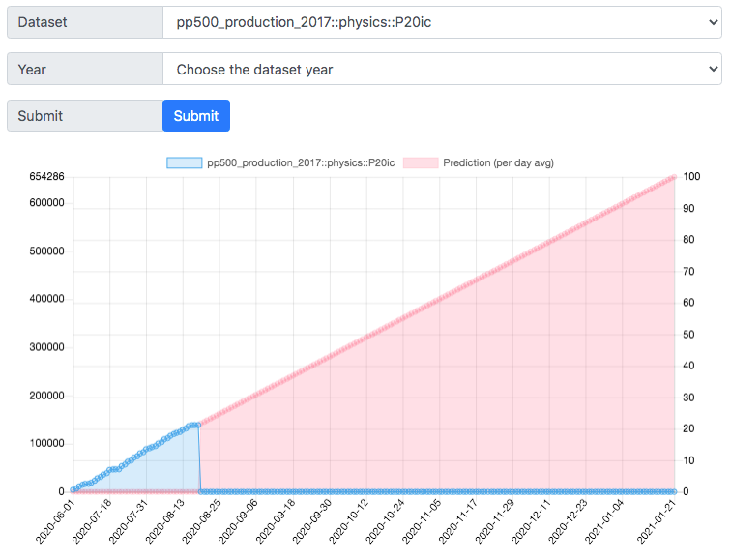
Task: Click x-axis label 2020-07-18
Action: [92, 521]
